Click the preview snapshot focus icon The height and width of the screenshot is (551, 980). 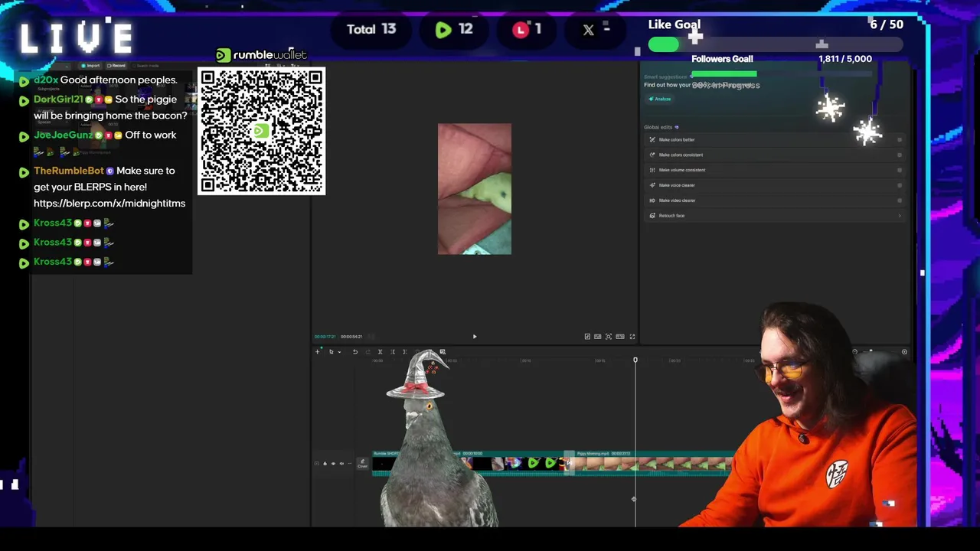tap(609, 337)
